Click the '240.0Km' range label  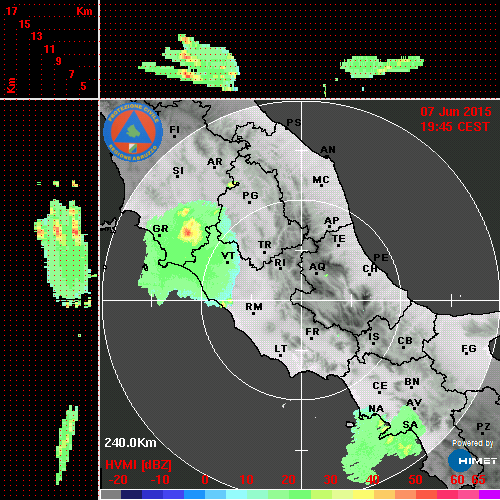coord(130,443)
